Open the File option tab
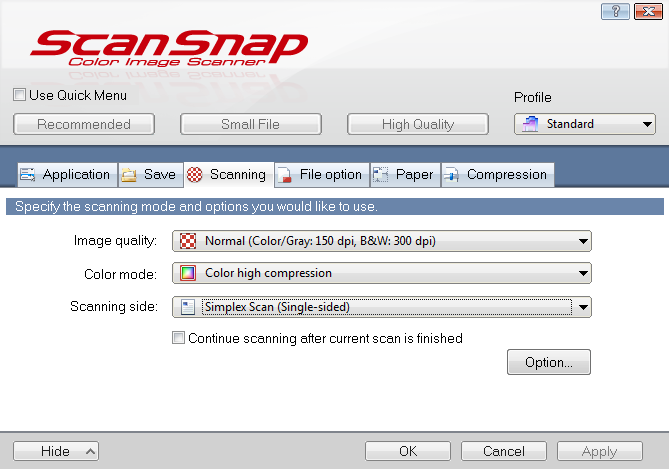 [x=322, y=175]
